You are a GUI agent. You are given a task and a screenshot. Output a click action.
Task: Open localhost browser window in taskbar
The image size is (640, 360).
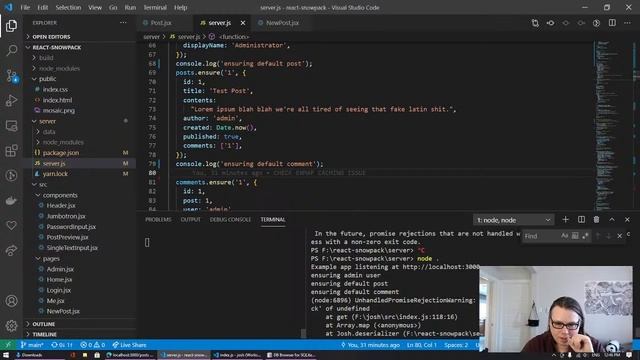coord(130,355)
